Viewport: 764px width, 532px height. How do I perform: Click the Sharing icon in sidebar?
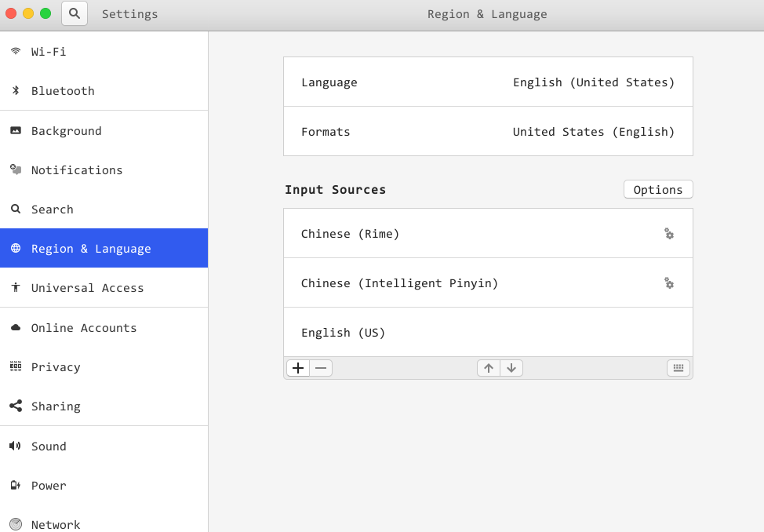(16, 406)
